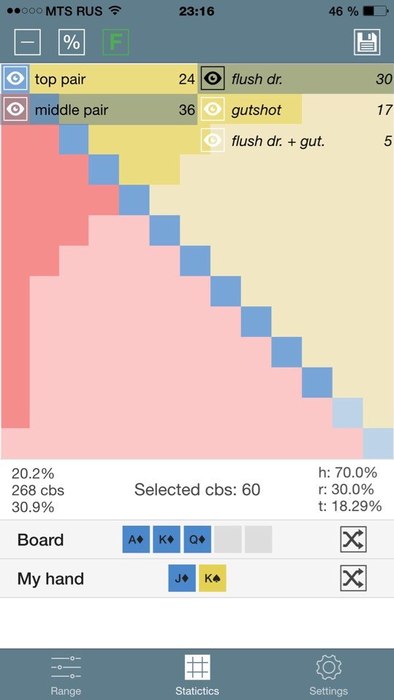Toggle the flush dr. eye icon
The image size is (394, 700).
(212, 79)
